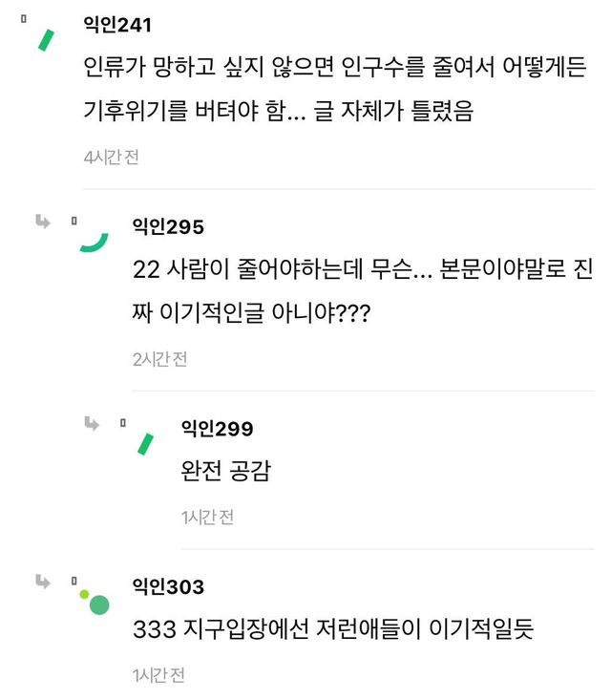This screenshot has height=700, width=611.
Task: Click the reply arrow beside 익인299
Action: 92,423
